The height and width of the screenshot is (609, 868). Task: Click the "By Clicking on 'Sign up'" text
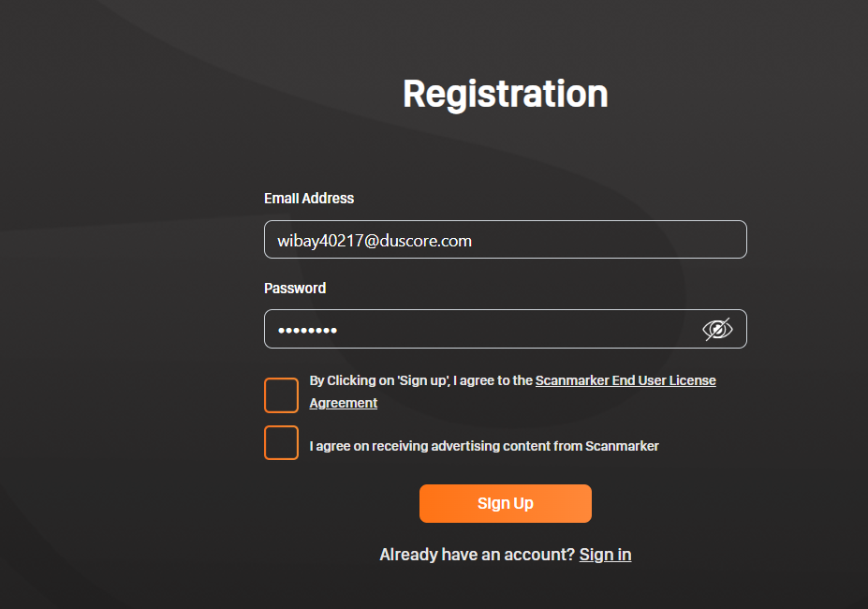pyautogui.click(x=380, y=380)
